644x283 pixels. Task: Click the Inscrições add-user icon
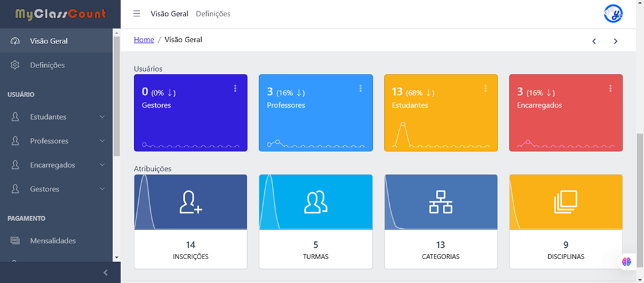[190, 202]
